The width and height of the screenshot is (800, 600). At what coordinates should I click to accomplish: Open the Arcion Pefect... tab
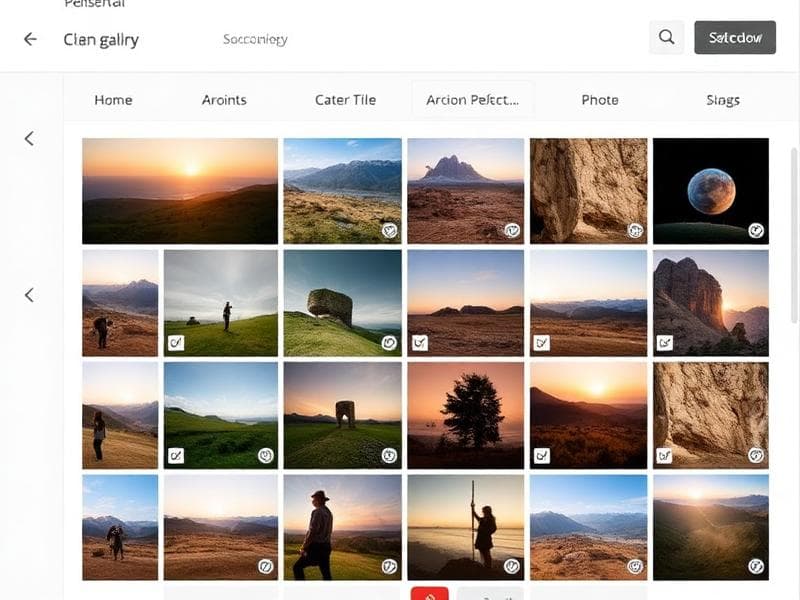pyautogui.click(x=472, y=100)
